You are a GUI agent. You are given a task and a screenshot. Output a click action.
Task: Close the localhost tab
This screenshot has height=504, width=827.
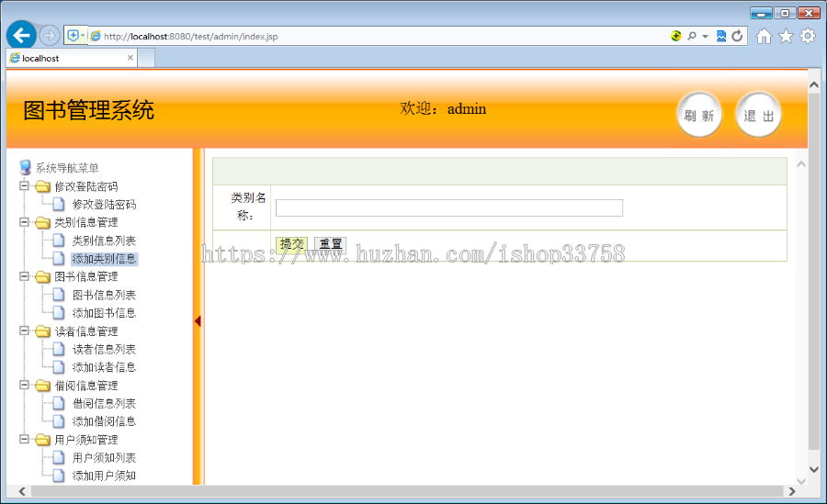[130, 58]
